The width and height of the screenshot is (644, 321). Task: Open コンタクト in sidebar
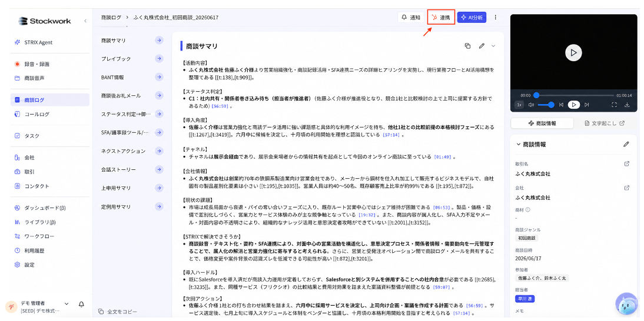click(49, 186)
